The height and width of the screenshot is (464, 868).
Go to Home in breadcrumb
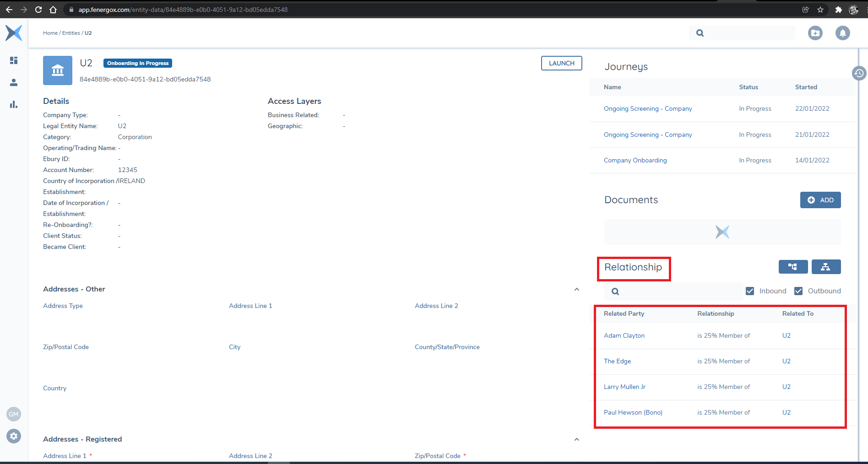coord(50,33)
